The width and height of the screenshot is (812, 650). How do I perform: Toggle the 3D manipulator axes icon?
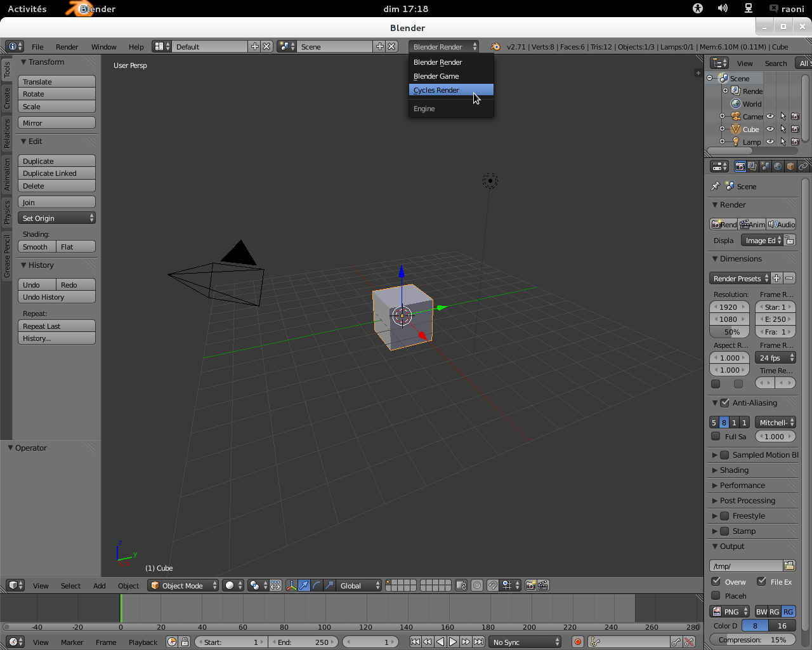point(292,586)
